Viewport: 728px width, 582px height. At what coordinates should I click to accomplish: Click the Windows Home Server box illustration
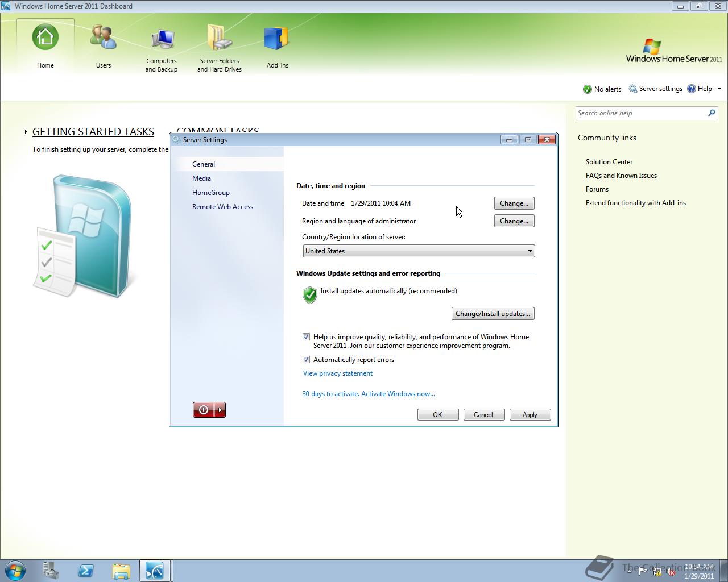pyautogui.click(x=83, y=236)
